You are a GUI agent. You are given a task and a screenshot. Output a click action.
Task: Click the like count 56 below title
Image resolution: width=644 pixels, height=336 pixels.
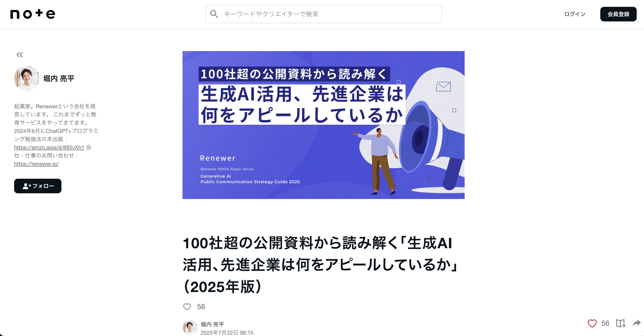[201, 306]
